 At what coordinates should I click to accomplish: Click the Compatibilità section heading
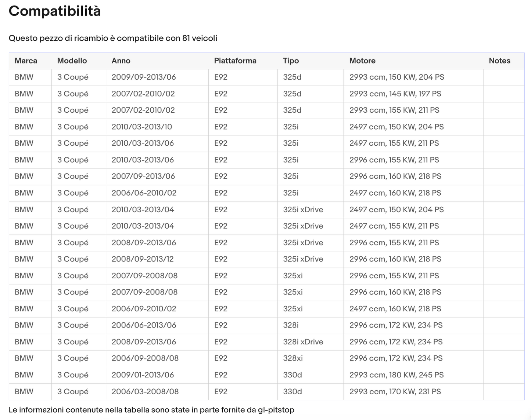(x=55, y=11)
